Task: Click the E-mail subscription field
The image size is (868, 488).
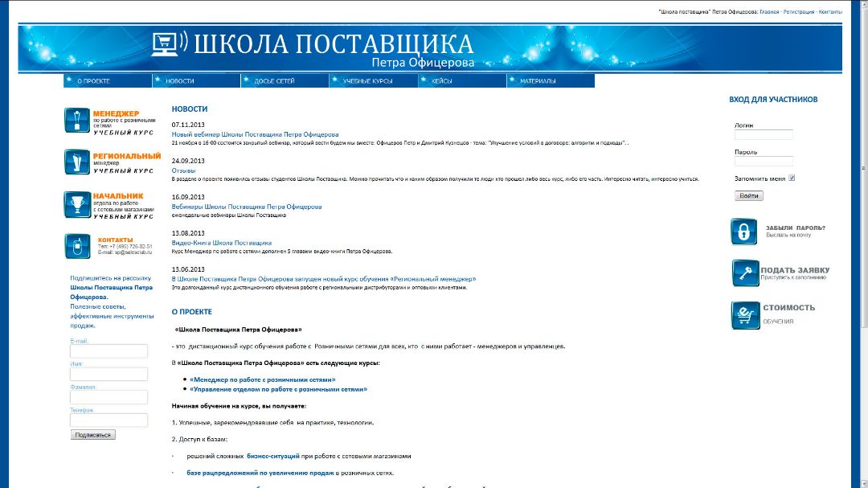Action: [108, 351]
